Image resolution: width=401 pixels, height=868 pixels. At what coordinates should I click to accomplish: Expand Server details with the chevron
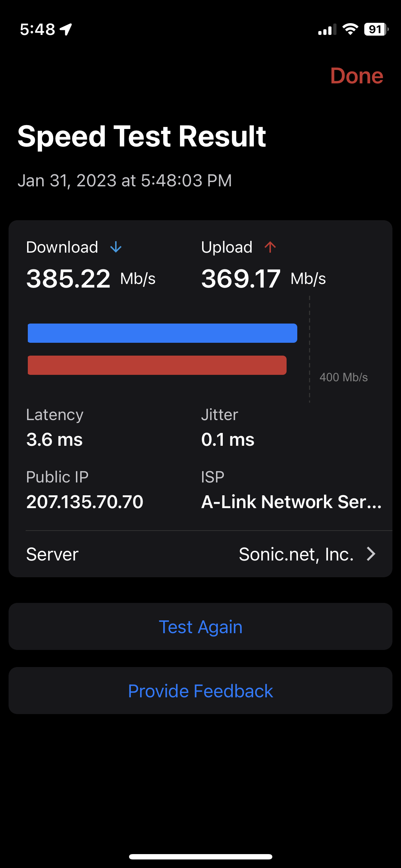point(371,554)
